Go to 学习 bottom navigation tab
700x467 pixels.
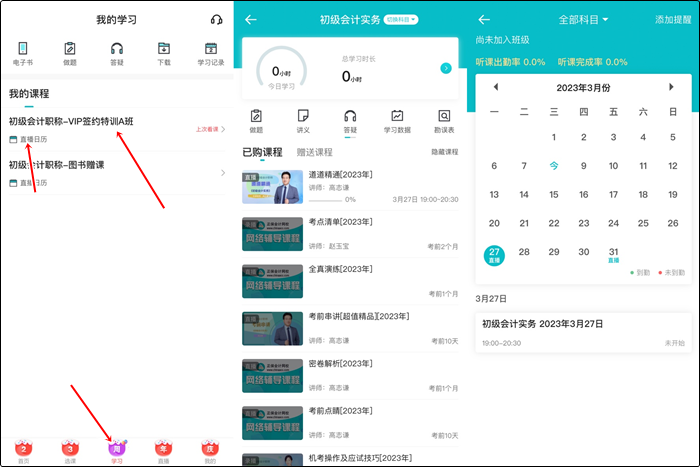click(117, 452)
